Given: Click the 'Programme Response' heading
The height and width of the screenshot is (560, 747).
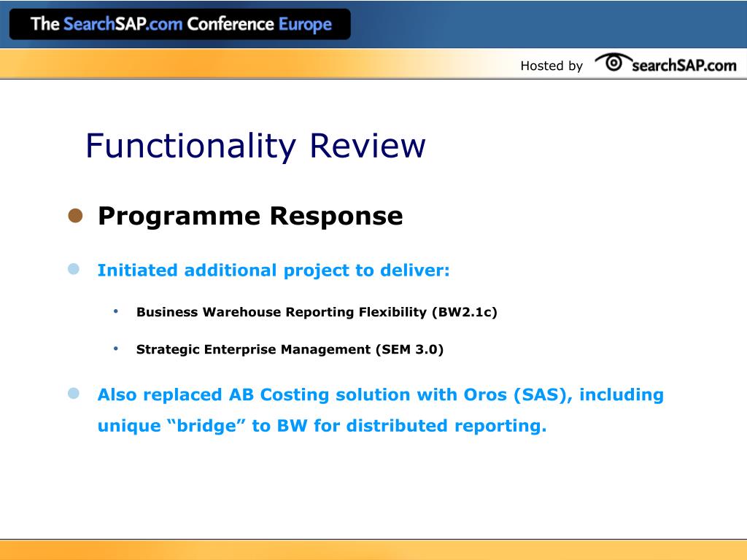Looking at the screenshot, I should [x=250, y=216].
